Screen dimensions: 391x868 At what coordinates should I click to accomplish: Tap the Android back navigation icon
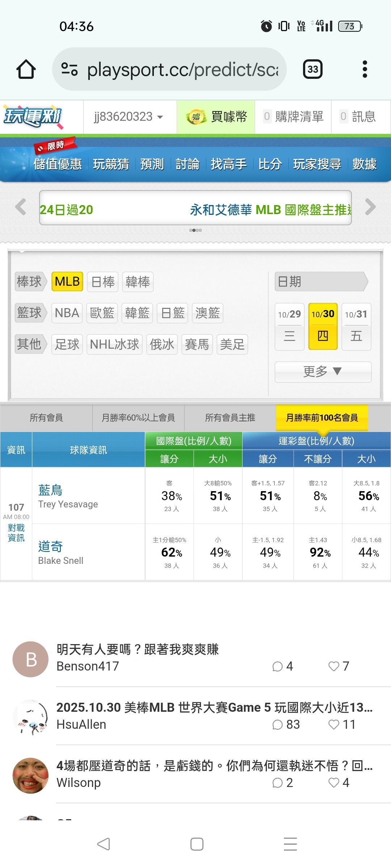(x=104, y=844)
